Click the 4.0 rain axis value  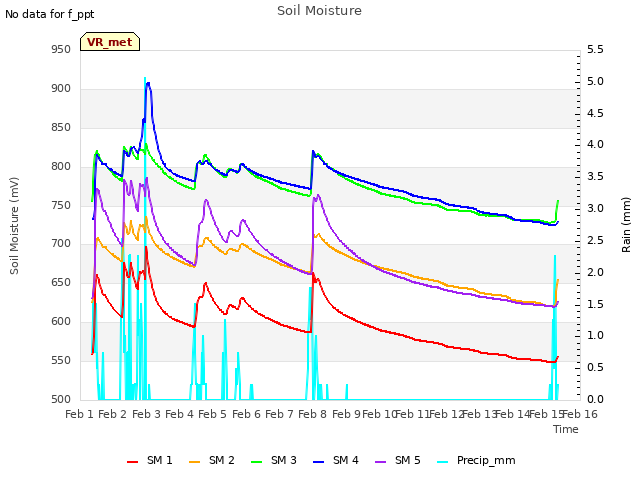[x=595, y=144]
